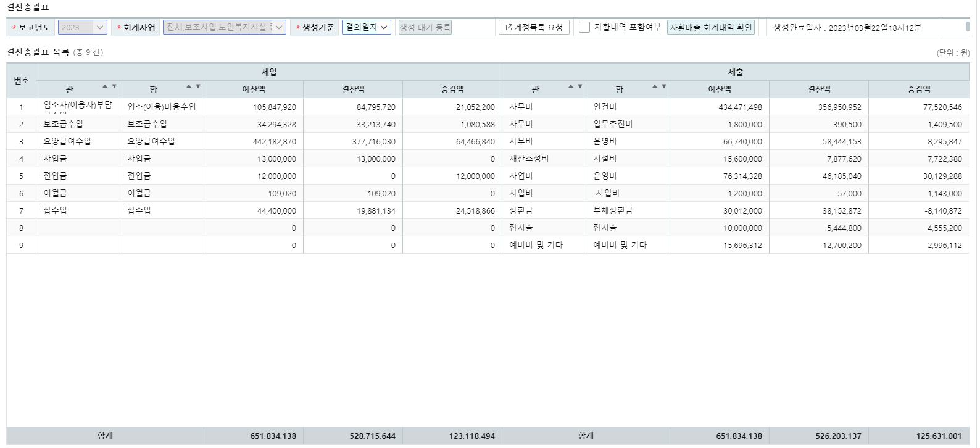The image size is (980, 448).
Task: Sort the 세입 관 column ascending
Action: (x=105, y=86)
